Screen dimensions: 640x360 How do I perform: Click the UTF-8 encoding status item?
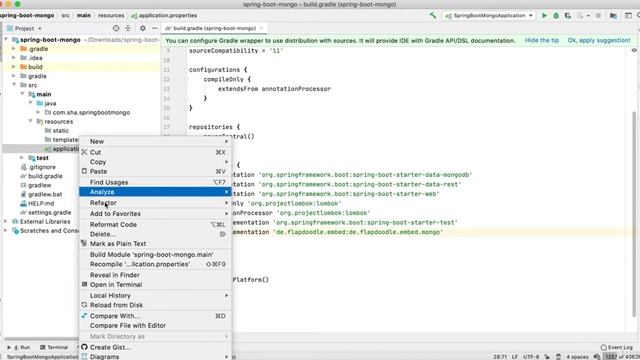[531, 357]
